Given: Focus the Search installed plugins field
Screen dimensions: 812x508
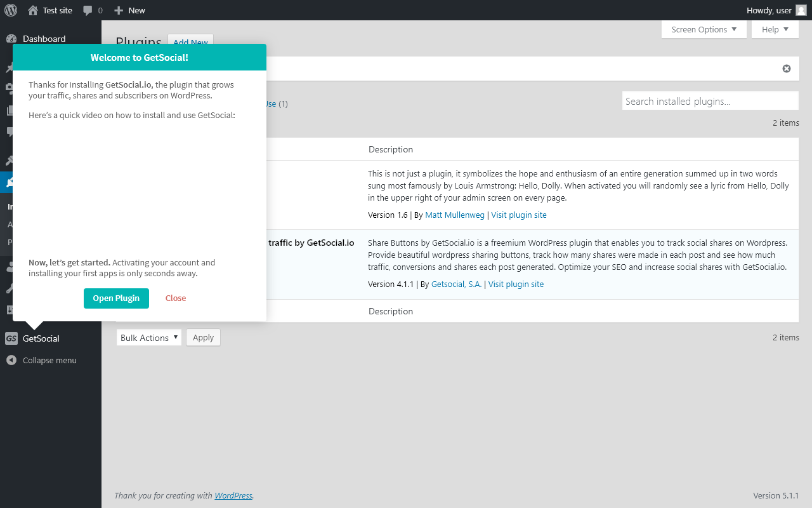Looking at the screenshot, I should [710, 101].
